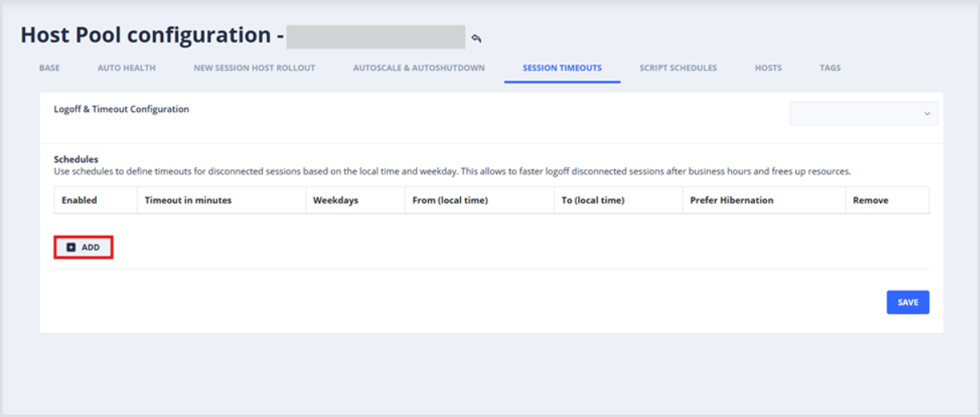980x417 pixels.
Task: Click the Remove column header
Action: point(870,200)
